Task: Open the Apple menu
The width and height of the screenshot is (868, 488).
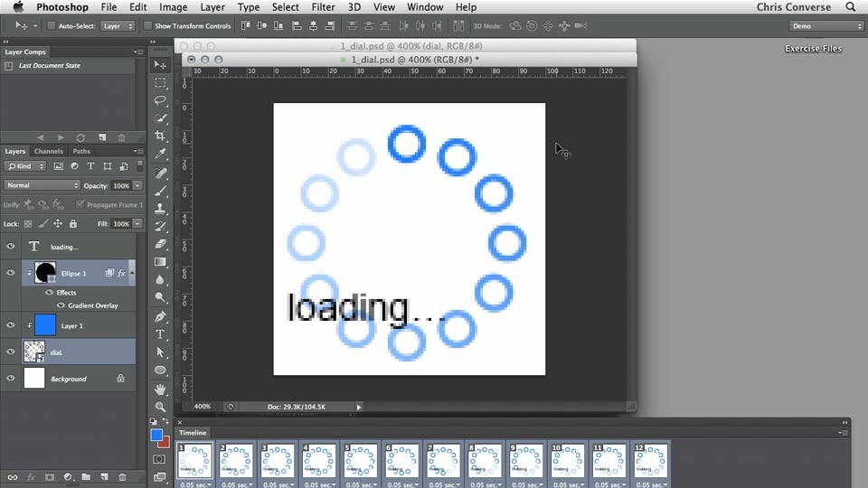Action: pyautogui.click(x=18, y=7)
